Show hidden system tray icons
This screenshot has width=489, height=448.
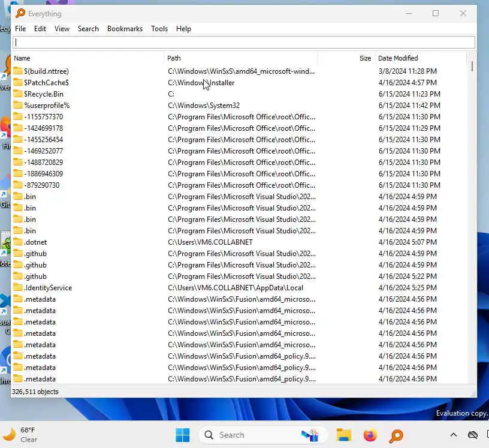[454, 435]
